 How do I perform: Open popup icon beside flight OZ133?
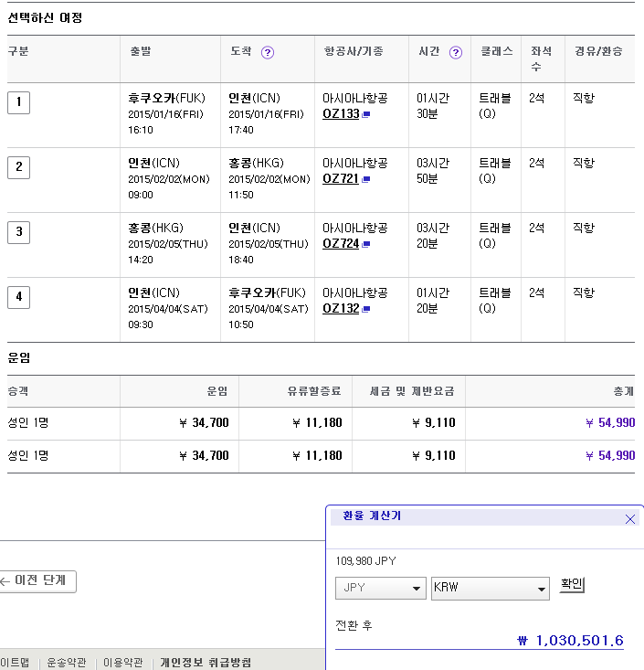point(366,115)
